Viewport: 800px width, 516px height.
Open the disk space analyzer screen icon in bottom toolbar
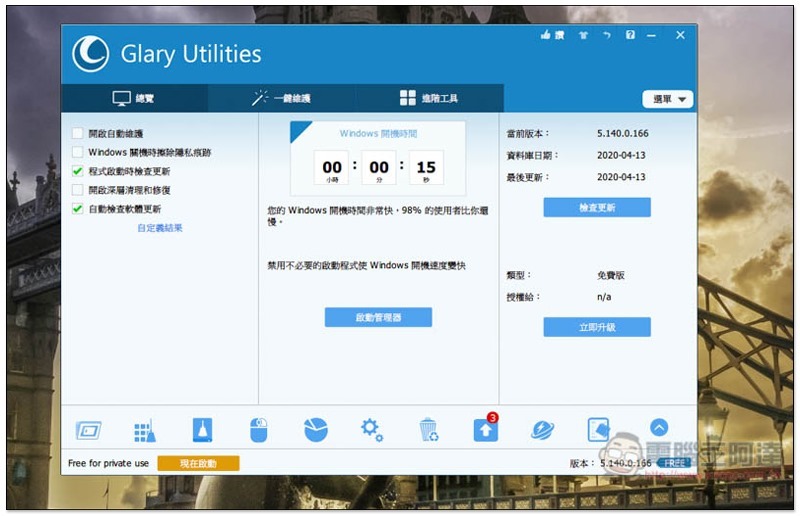coord(89,430)
